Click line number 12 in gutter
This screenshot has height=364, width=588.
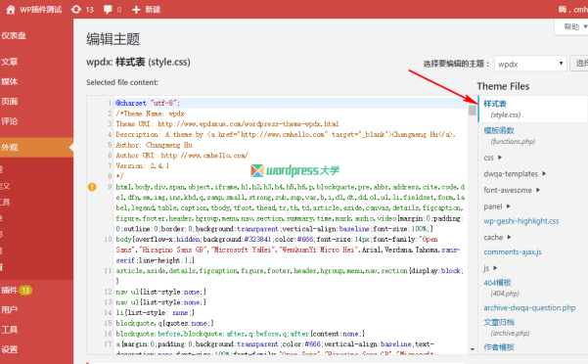pyautogui.click(x=108, y=292)
